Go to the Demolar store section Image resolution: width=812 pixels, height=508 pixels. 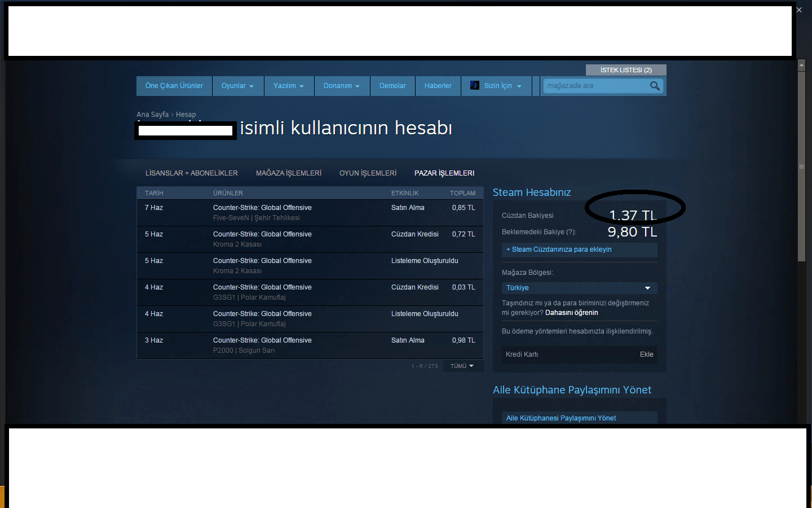[392, 86]
